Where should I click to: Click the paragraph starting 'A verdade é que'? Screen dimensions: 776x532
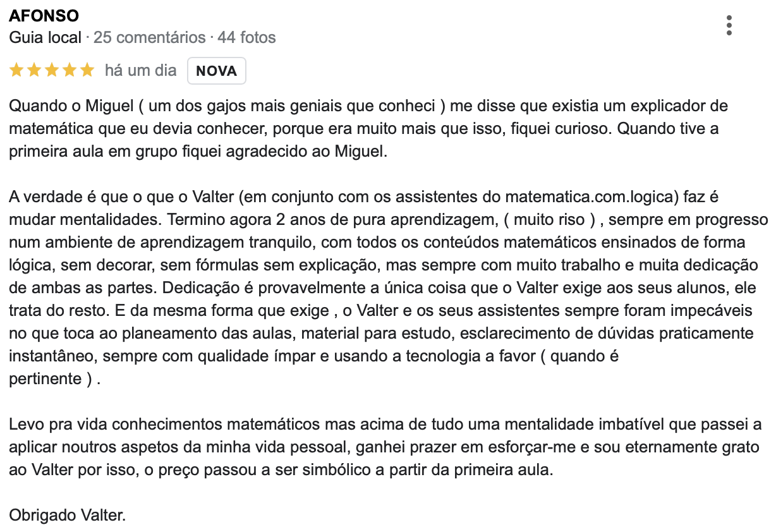coord(389,288)
